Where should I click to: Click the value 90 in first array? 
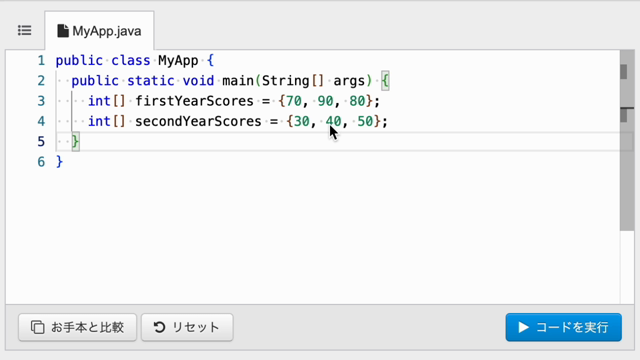[325, 101]
